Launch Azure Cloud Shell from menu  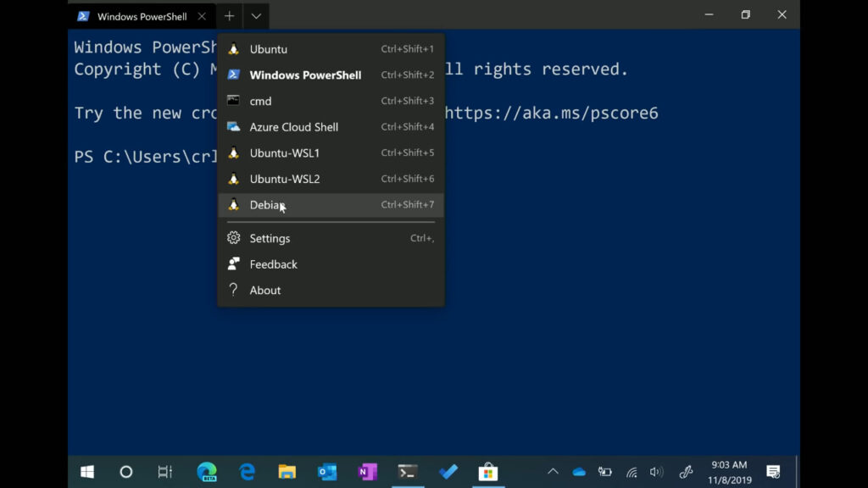pyautogui.click(x=331, y=127)
